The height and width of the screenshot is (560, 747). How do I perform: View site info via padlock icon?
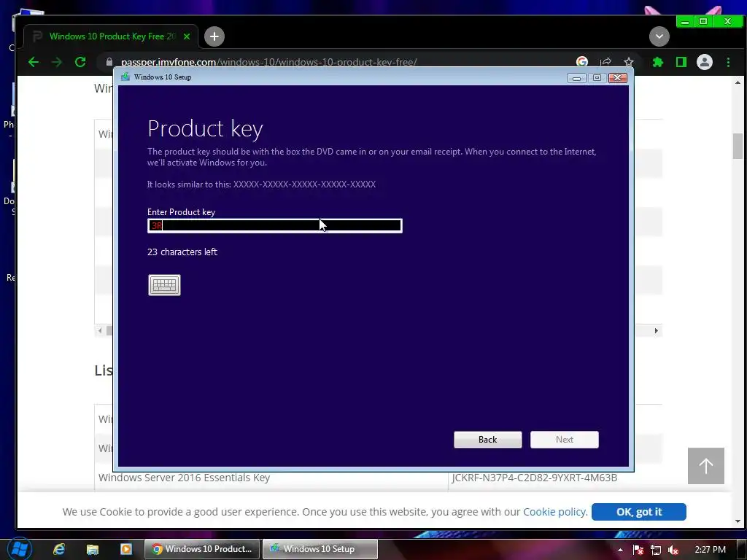pos(109,62)
